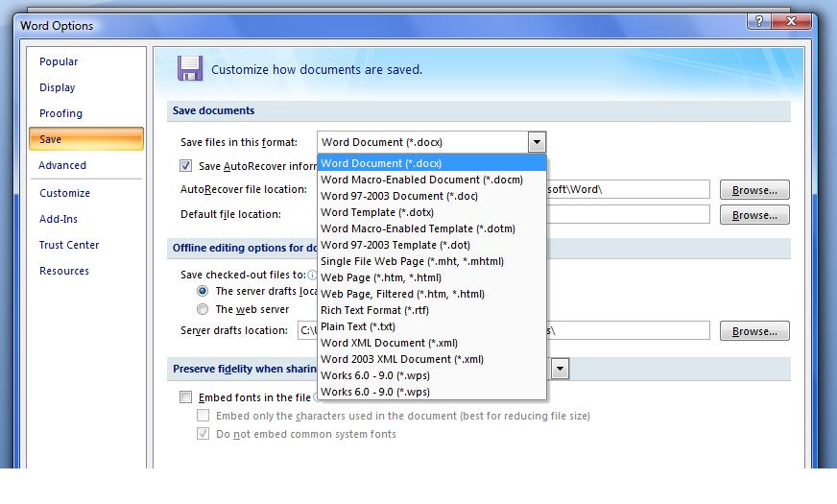837x504 pixels.
Task: Select Word Macro-Enabled Template (*.dotm)
Action: 431,228
